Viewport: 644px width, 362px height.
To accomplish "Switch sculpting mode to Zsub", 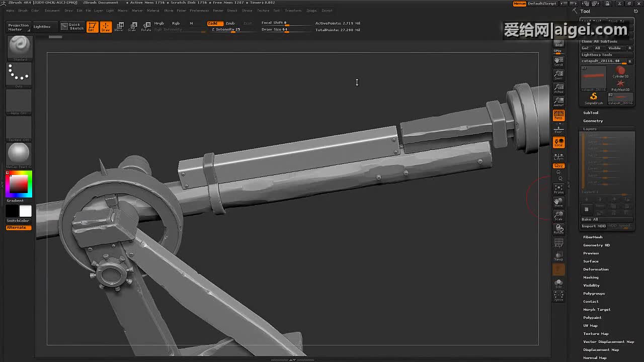I will 230,23.
